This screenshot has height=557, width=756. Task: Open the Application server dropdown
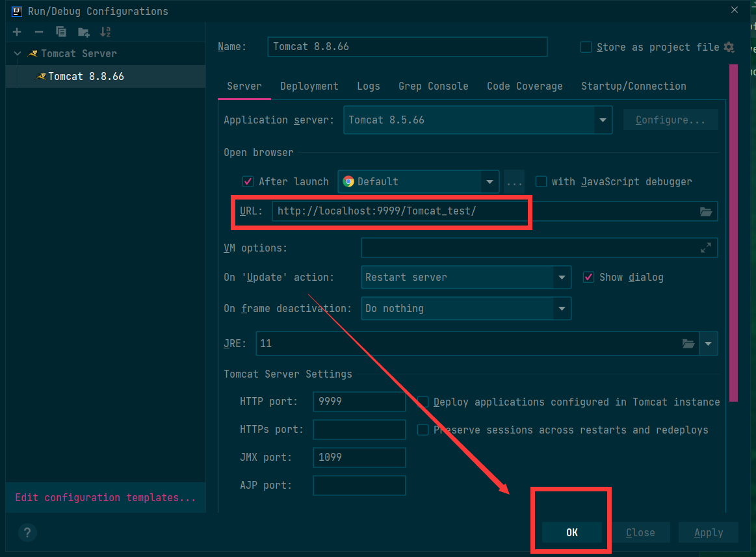(x=603, y=120)
